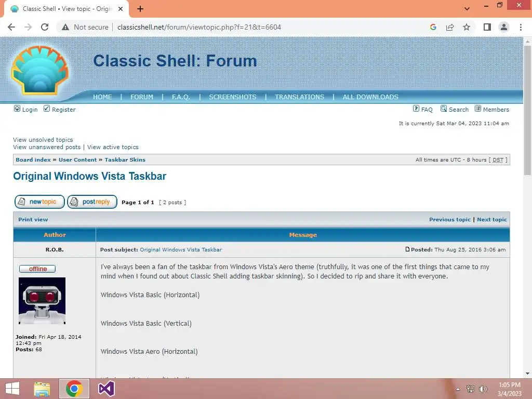The height and width of the screenshot is (399, 532).
Task: Open the HOME navigation item
Action: pos(102,97)
